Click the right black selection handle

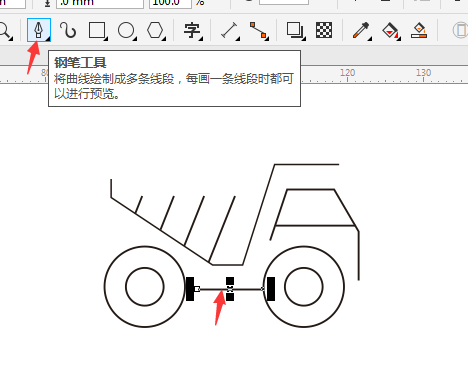point(271,289)
